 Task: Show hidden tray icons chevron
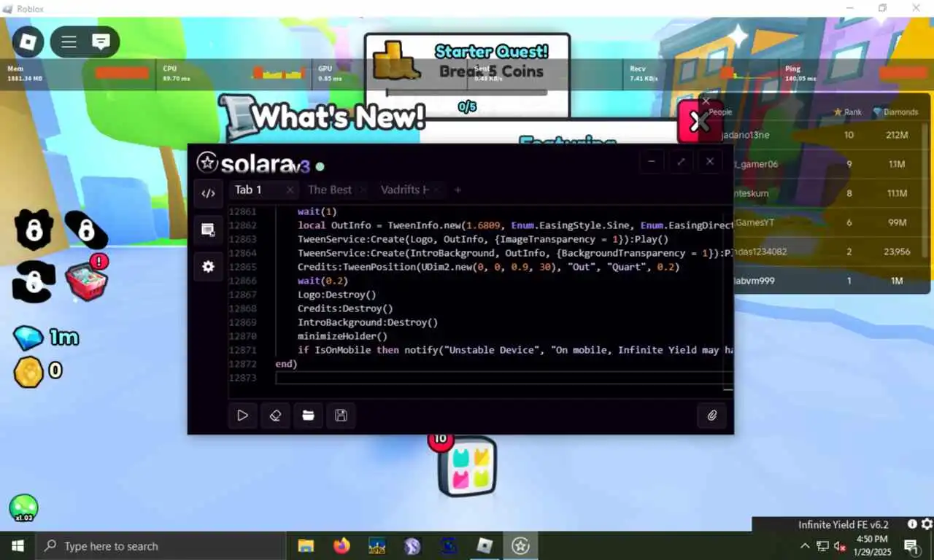pyautogui.click(x=805, y=546)
